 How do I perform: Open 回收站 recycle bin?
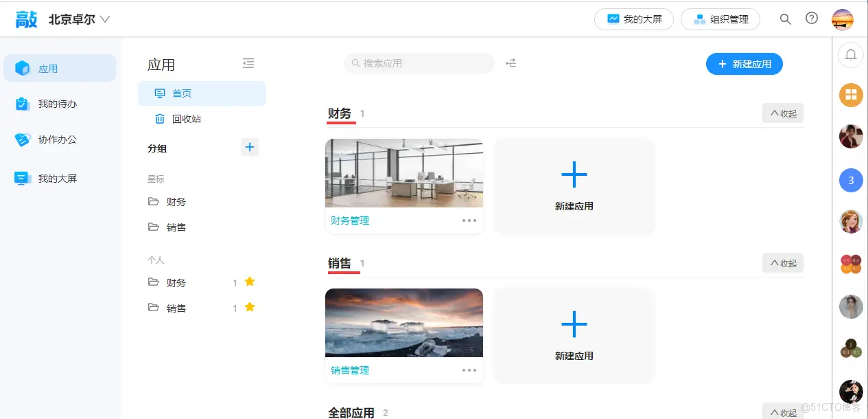tap(202, 119)
